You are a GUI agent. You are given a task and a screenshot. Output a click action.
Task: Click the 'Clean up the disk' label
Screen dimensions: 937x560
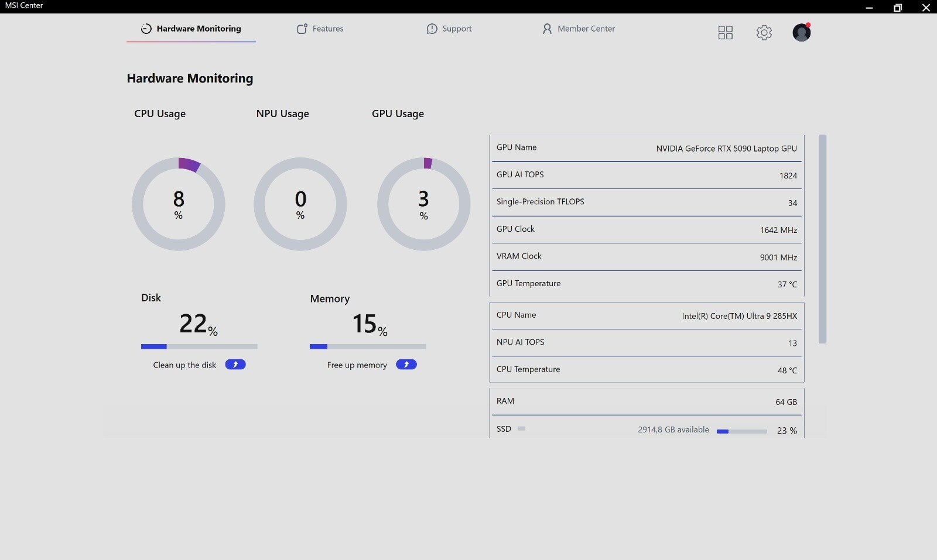click(184, 365)
